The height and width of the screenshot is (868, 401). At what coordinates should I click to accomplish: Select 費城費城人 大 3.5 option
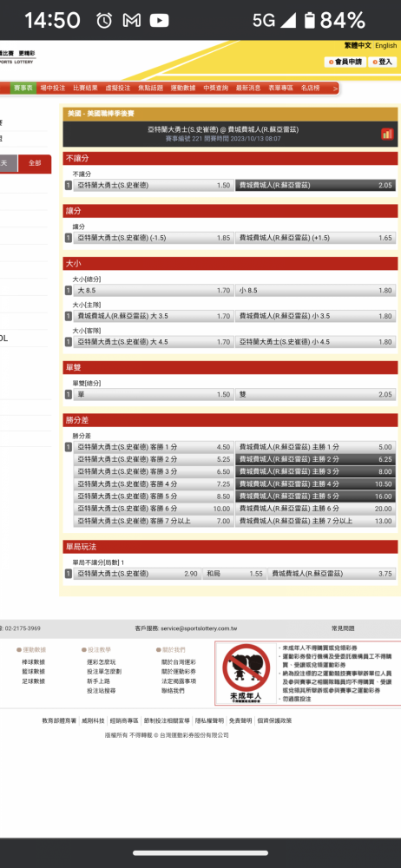coord(152,316)
